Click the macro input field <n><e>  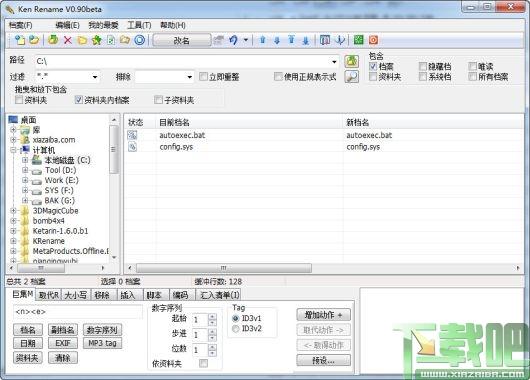78,312
